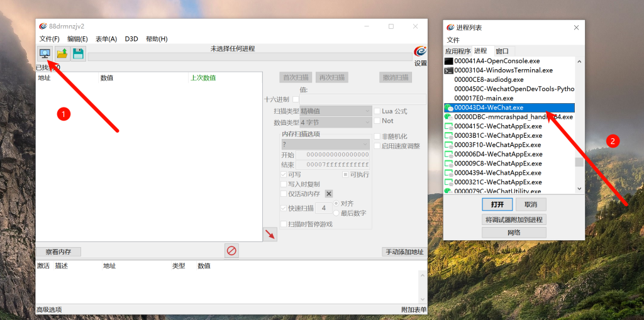The width and height of the screenshot is (644, 320).
Task: Select 000043D4-WeChat.exe in process list
Action: 509,108
